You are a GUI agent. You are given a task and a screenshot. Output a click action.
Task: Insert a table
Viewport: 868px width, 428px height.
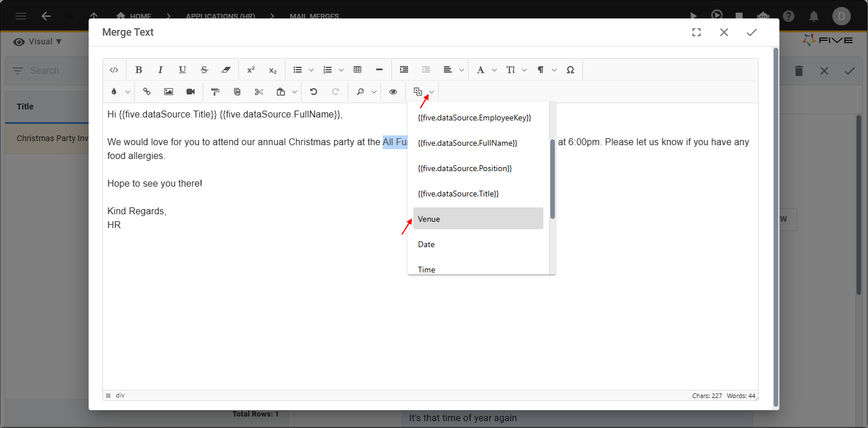[357, 70]
